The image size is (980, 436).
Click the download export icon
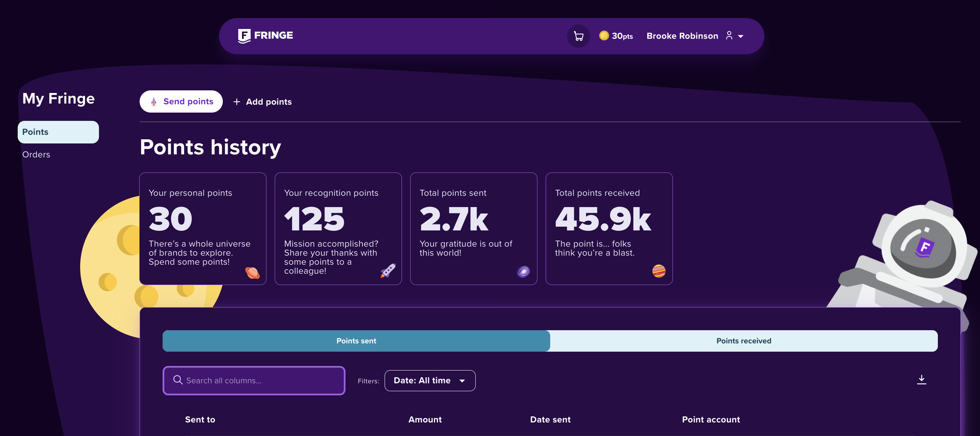click(x=921, y=380)
